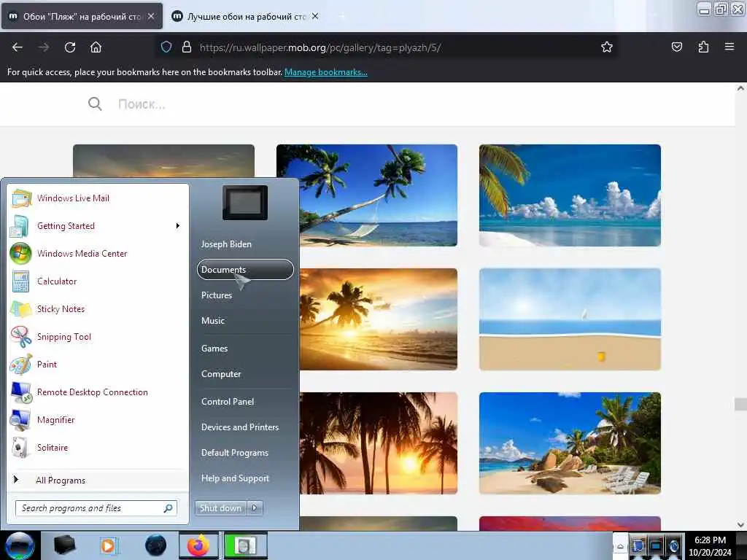This screenshot has width=747, height=560.
Task: Open new tab with plus button
Action: [341, 16]
